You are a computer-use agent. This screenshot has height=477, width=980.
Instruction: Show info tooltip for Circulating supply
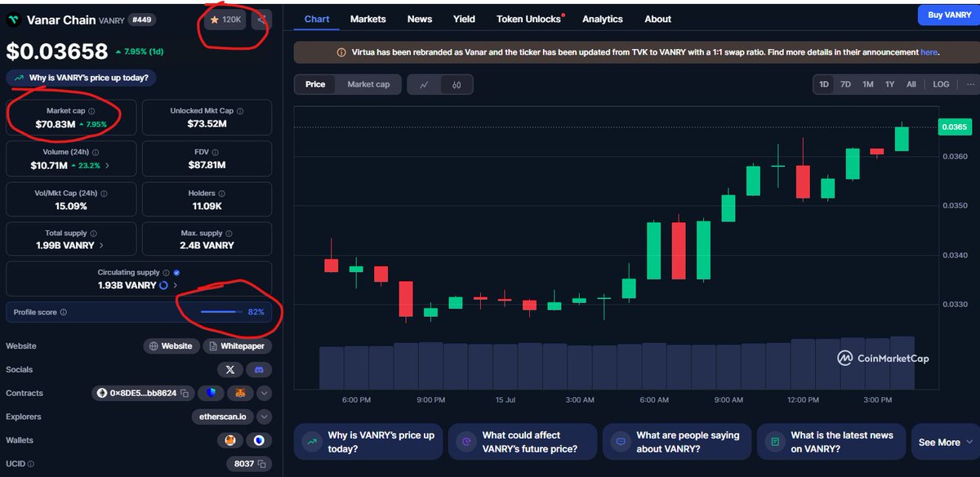click(x=166, y=273)
